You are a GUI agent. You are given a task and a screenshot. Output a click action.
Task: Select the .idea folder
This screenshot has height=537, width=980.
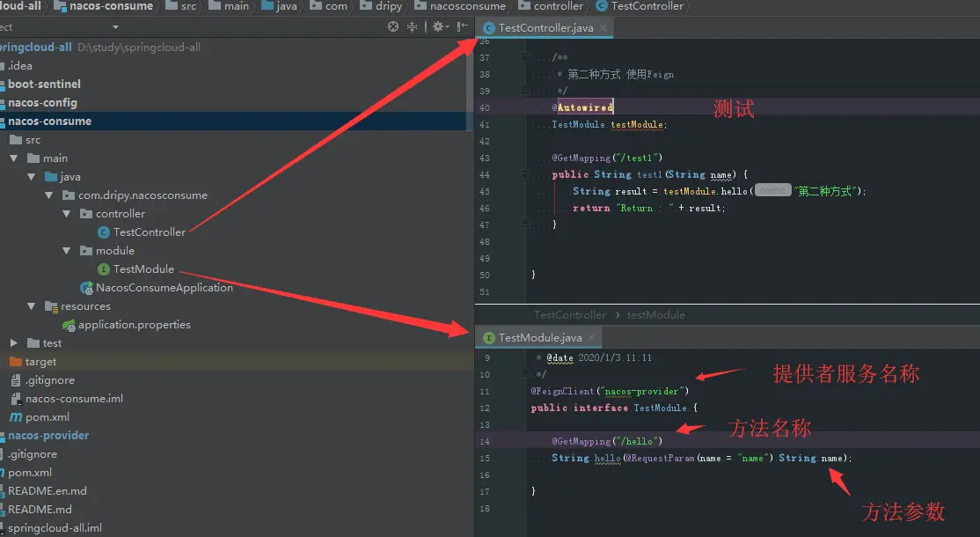18,66
